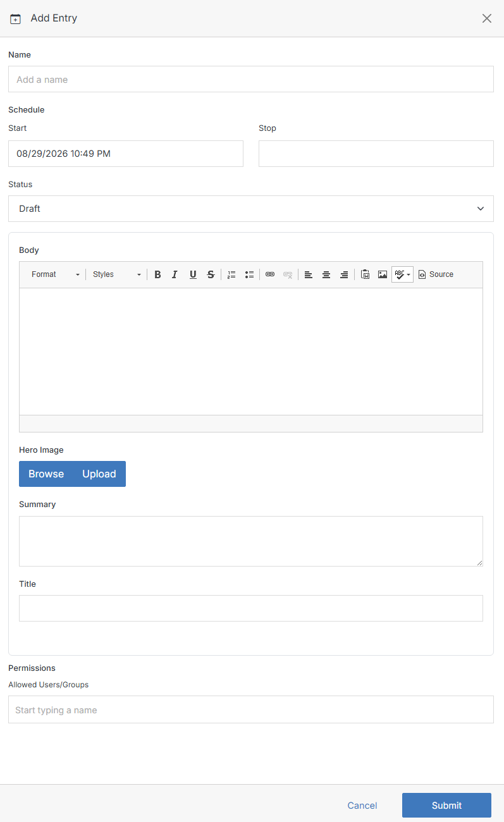Viewport: 504px width, 822px height.
Task: Click the Name input field
Action: tap(251, 79)
